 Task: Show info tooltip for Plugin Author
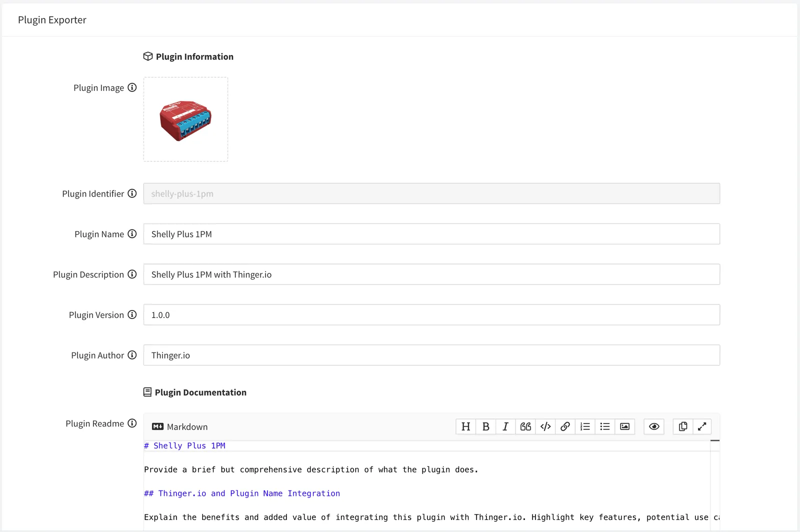pyautogui.click(x=132, y=355)
